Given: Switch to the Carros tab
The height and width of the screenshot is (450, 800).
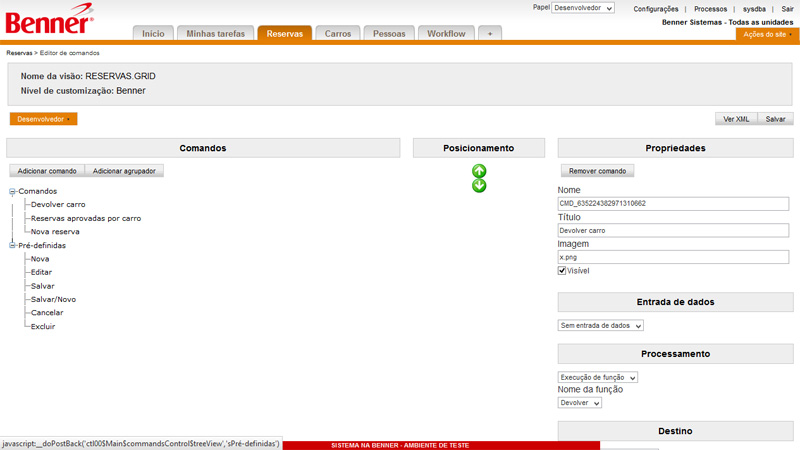Looking at the screenshot, I should (337, 33).
